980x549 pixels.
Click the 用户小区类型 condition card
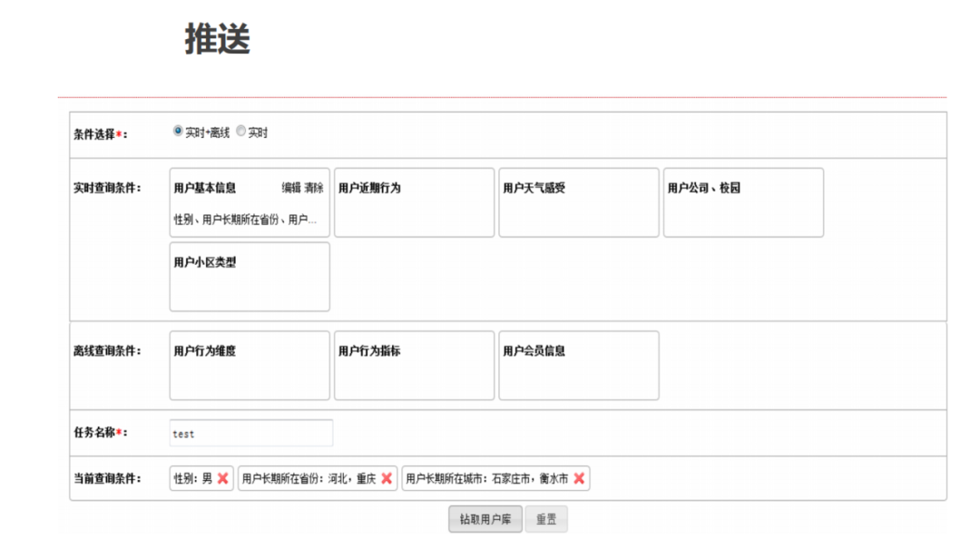click(x=249, y=277)
